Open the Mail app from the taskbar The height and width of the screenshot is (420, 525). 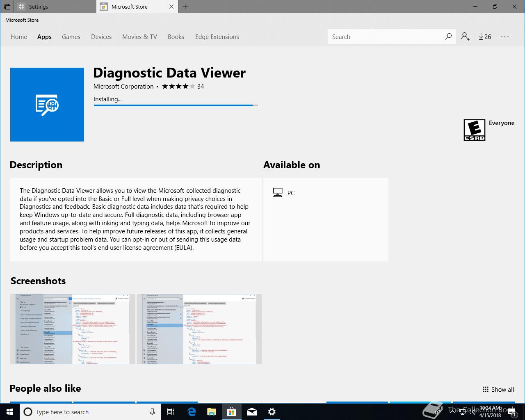[252, 412]
